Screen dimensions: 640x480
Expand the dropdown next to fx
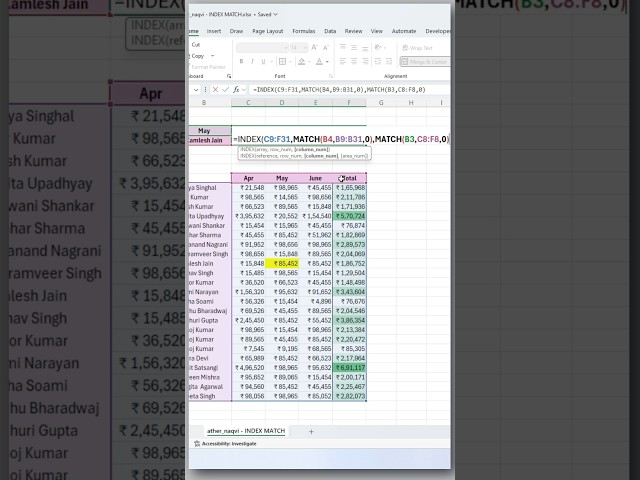click(244, 89)
